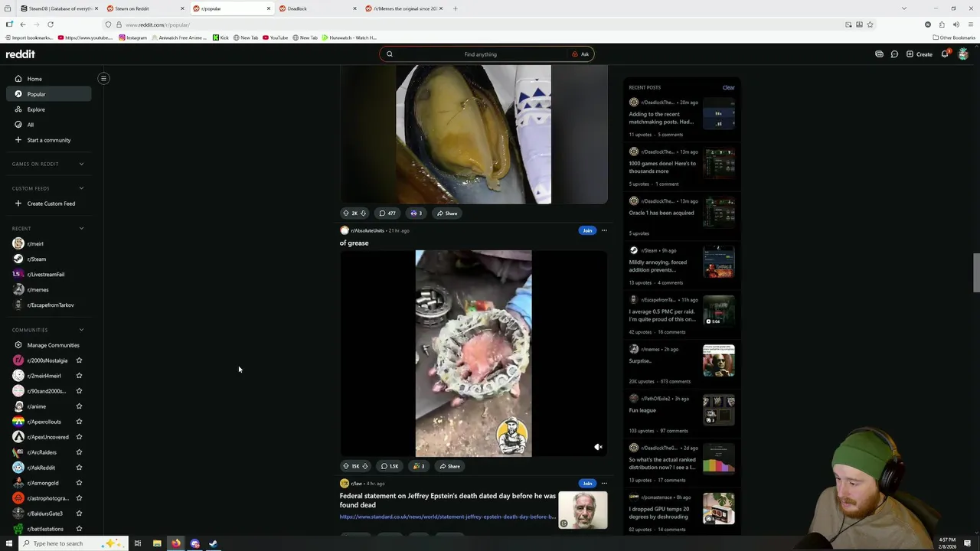Toggle favorite star for r/Apexrollouts
Screen dimensions: 980x551
click(79, 422)
